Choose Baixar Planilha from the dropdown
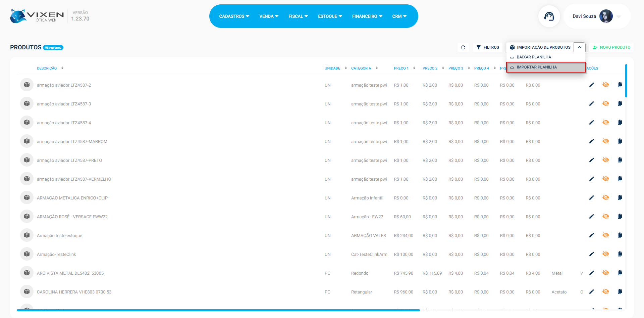Screen dimensions: 644x318 534,57
